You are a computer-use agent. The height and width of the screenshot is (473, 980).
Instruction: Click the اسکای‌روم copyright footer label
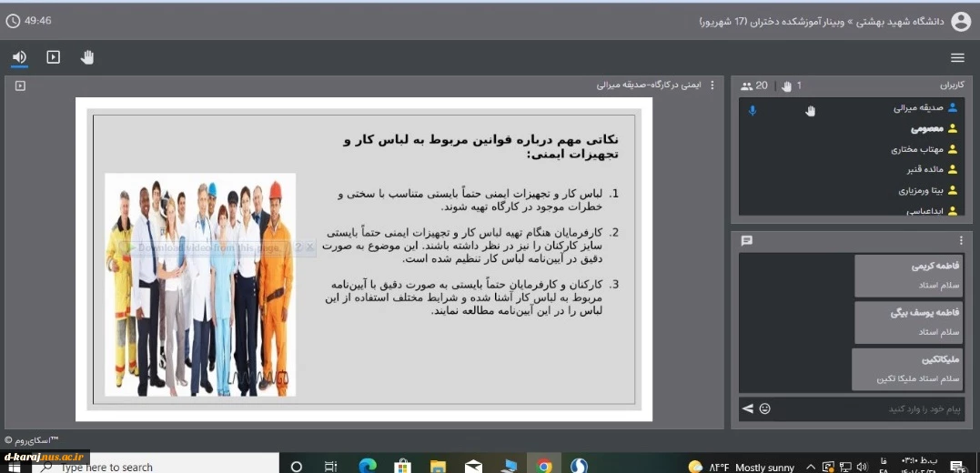(31, 440)
